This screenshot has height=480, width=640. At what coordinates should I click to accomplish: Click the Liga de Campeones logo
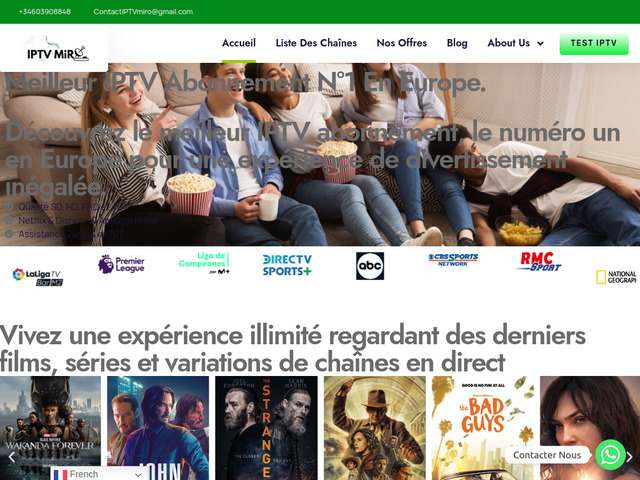coord(204,263)
